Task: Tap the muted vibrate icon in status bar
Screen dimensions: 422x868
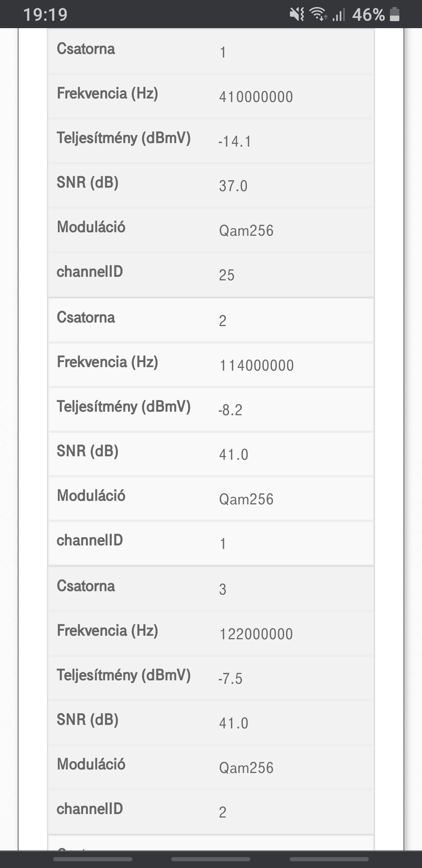Action: (x=297, y=15)
